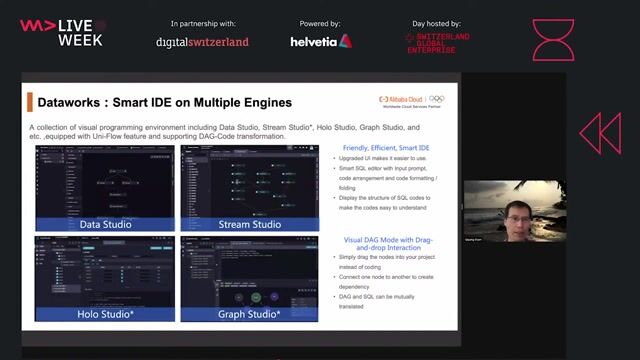Screen dimensions: 640x360
Task: Click the speaker webcam video feed
Action: coord(515,211)
